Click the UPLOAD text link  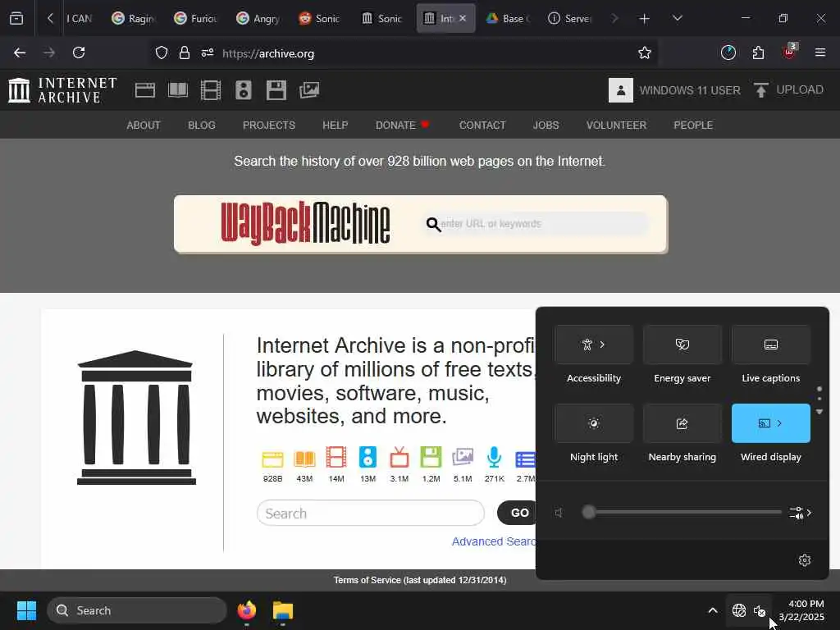pyautogui.click(x=800, y=89)
